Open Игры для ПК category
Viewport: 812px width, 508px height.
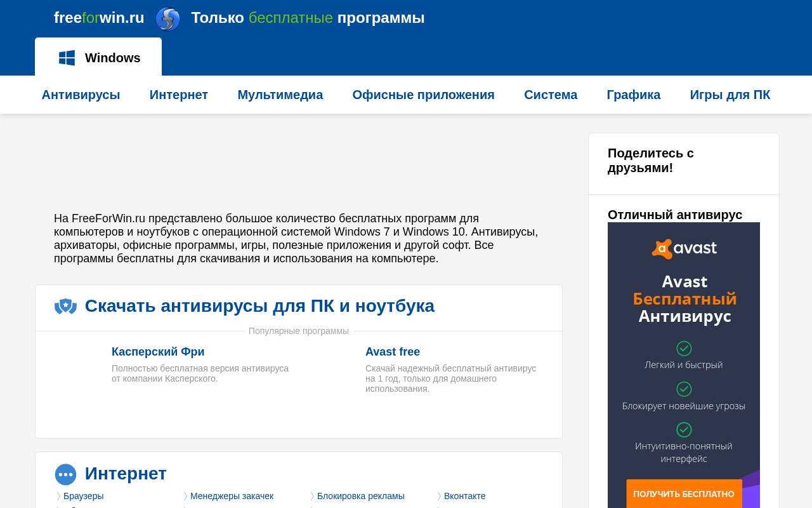point(730,95)
